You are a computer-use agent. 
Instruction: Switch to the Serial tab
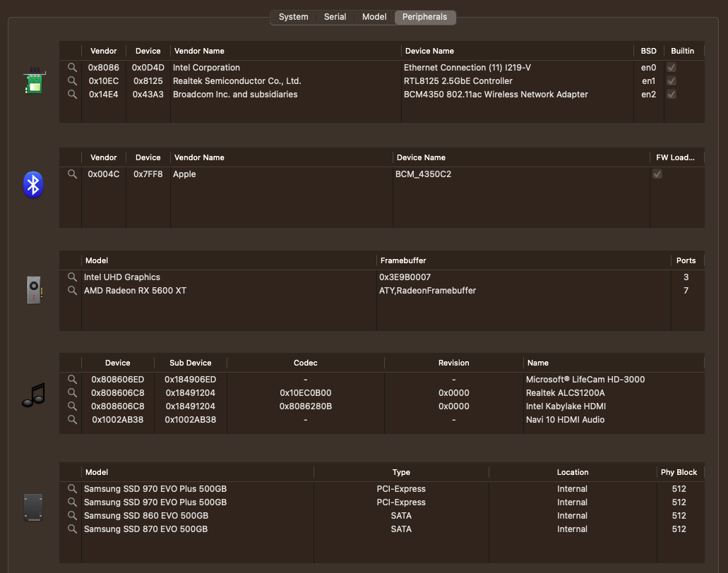pos(335,17)
